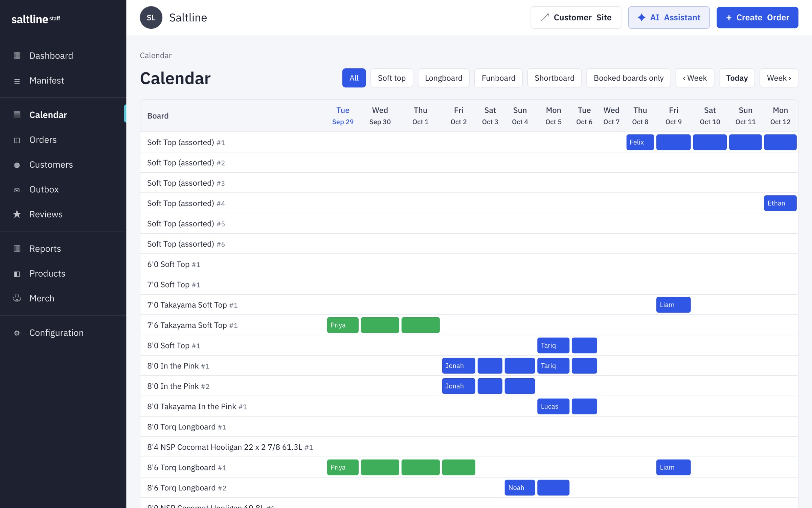The width and height of the screenshot is (812, 508).
Task: Open Orders from the sidebar menu
Action: pyautogui.click(x=43, y=140)
